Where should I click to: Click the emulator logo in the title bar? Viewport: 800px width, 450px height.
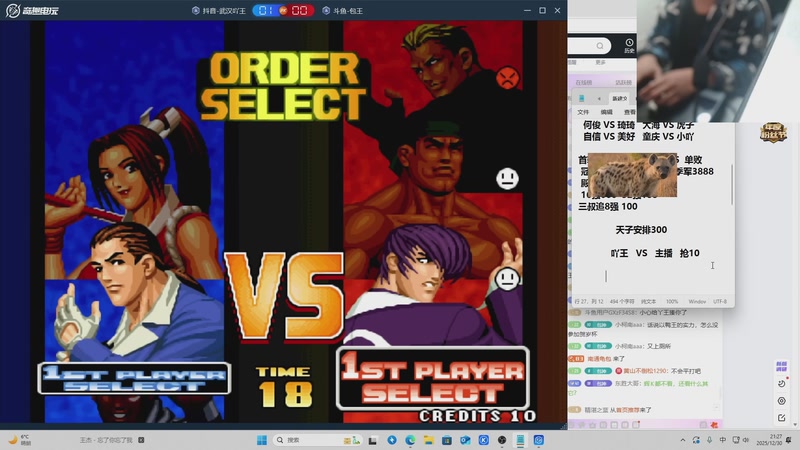pyautogui.click(x=32, y=10)
